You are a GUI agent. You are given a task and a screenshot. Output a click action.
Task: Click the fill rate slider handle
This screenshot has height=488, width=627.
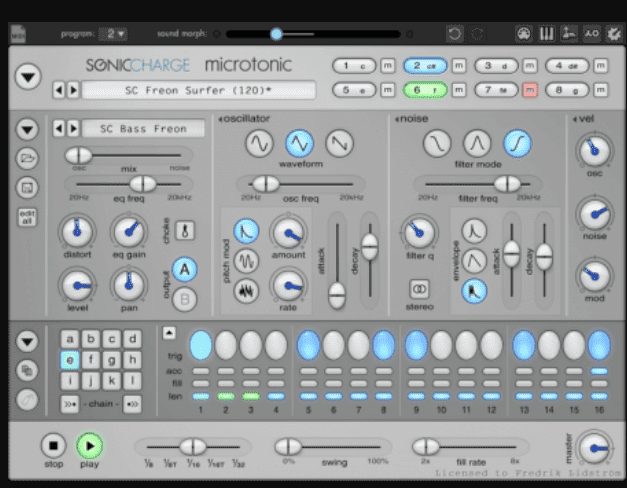click(x=425, y=446)
